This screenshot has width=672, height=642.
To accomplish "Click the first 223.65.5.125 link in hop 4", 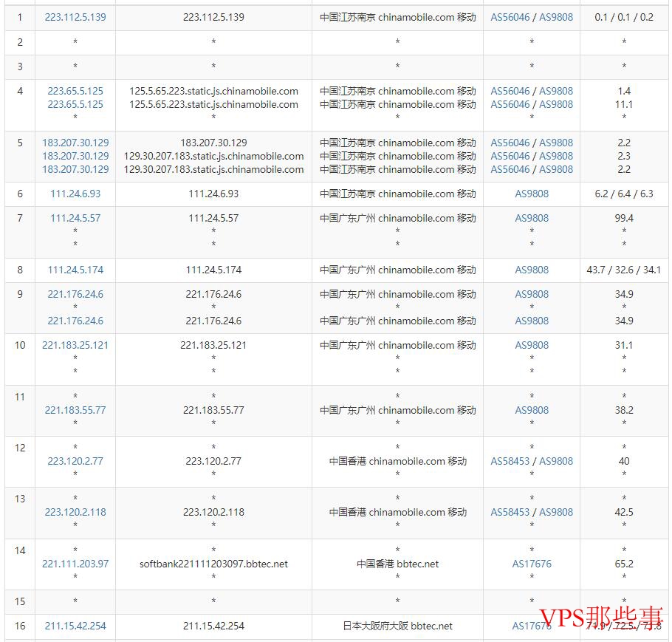I will [x=75, y=91].
